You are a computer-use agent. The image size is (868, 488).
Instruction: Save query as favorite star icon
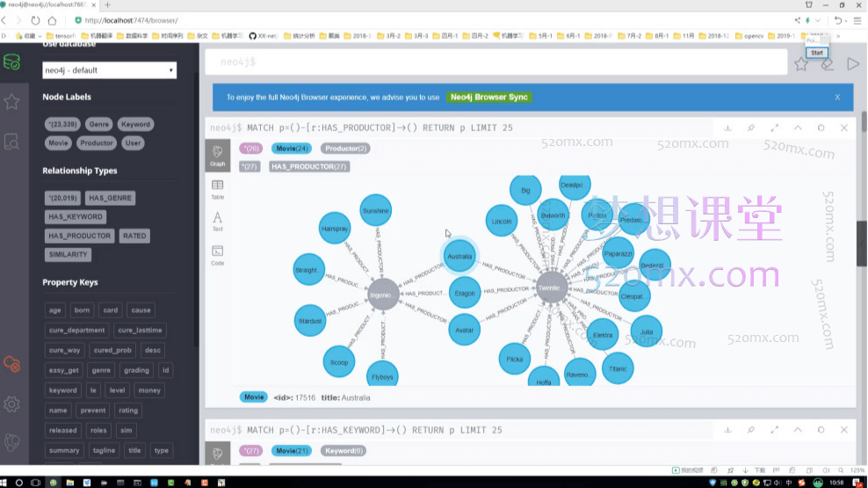pos(800,63)
